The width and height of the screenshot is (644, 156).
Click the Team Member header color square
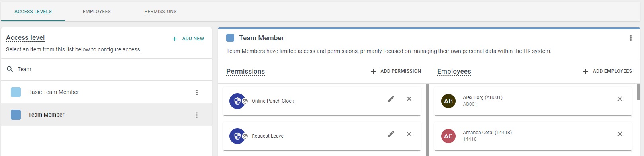coord(230,38)
